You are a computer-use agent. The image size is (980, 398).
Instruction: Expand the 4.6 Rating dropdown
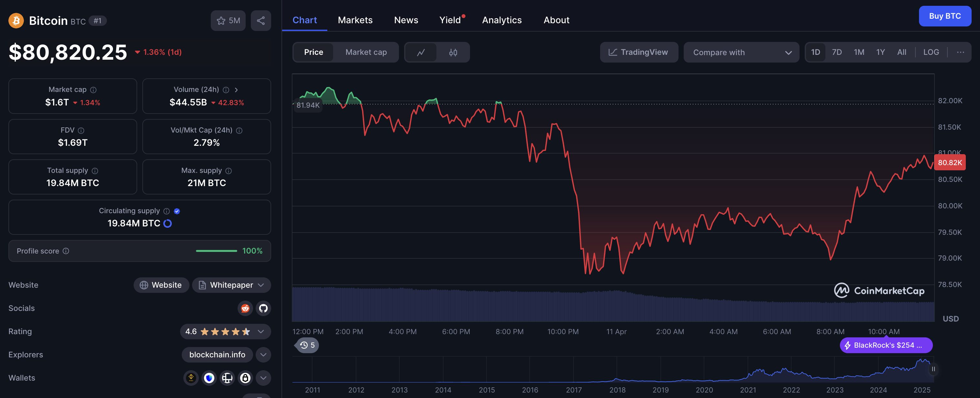coord(226,332)
